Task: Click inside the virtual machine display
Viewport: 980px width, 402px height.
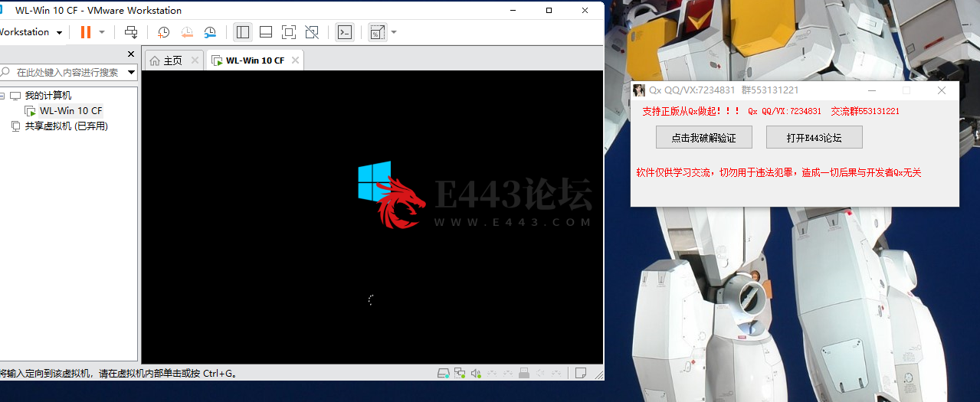Action: [372, 217]
